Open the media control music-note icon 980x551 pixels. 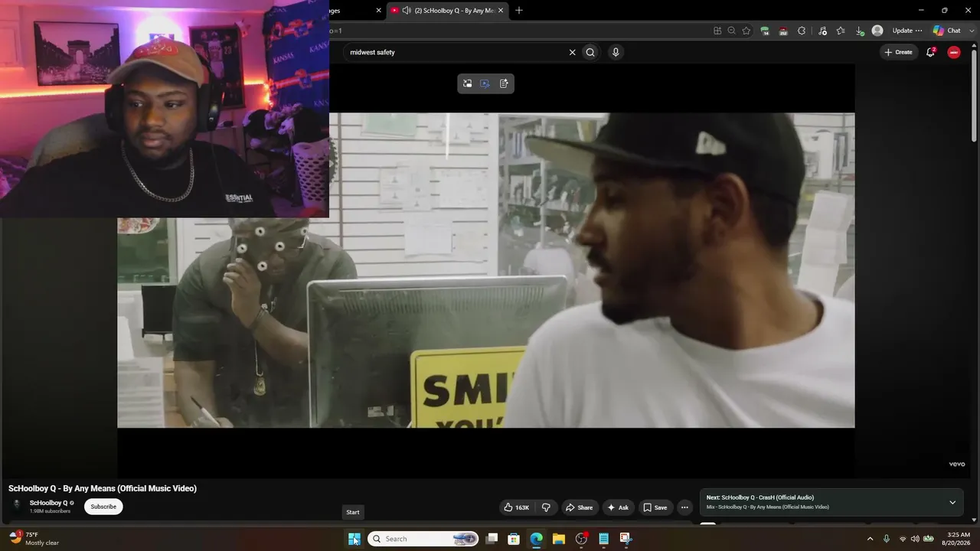click(823, 31)
